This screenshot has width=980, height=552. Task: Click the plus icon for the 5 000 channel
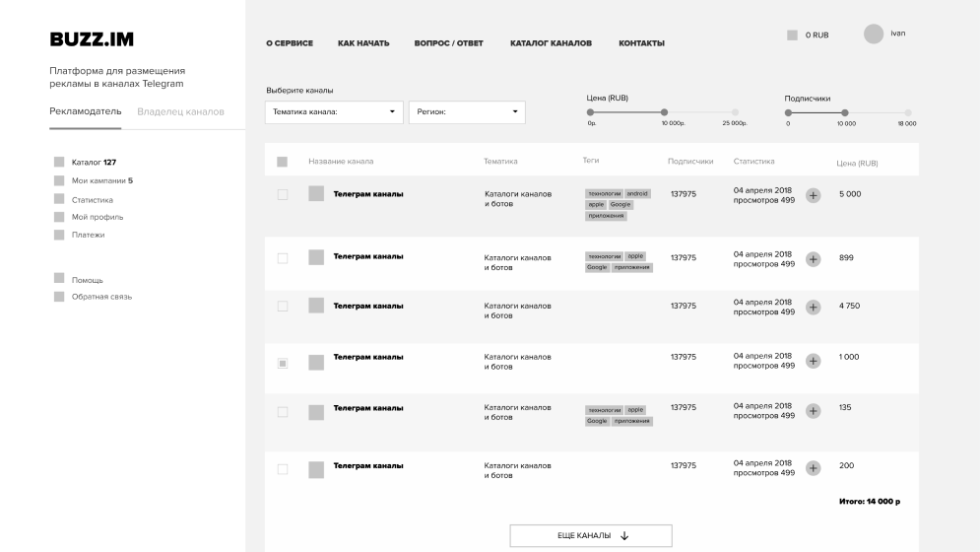[813, 195]
